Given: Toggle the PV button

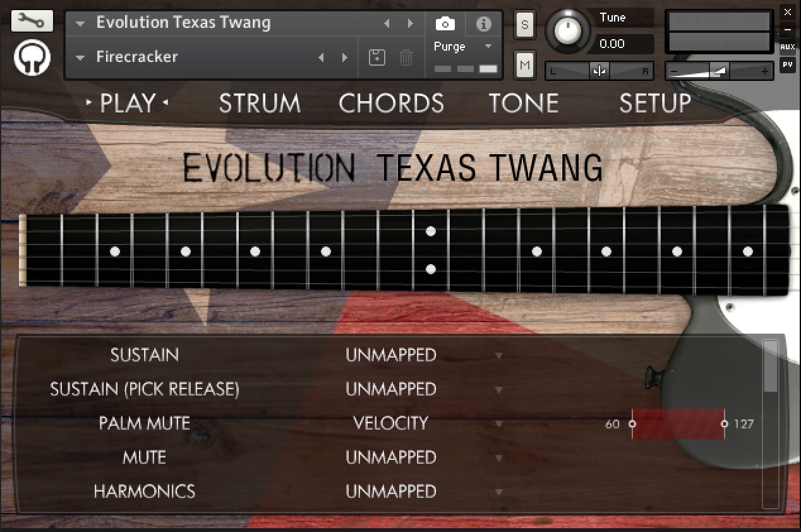Looking at the screenshot, I should 787,64.
